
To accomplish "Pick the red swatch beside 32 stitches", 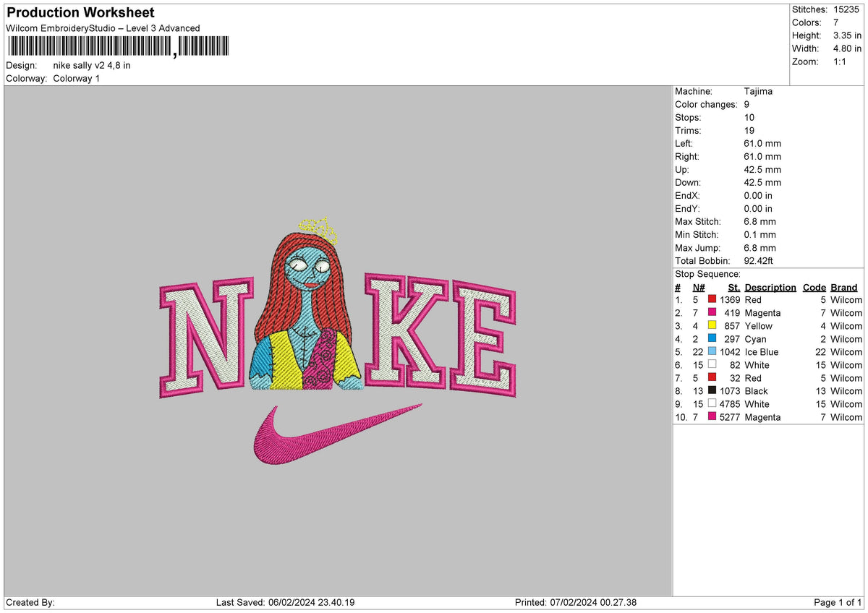I will click(x=712, y=377).
